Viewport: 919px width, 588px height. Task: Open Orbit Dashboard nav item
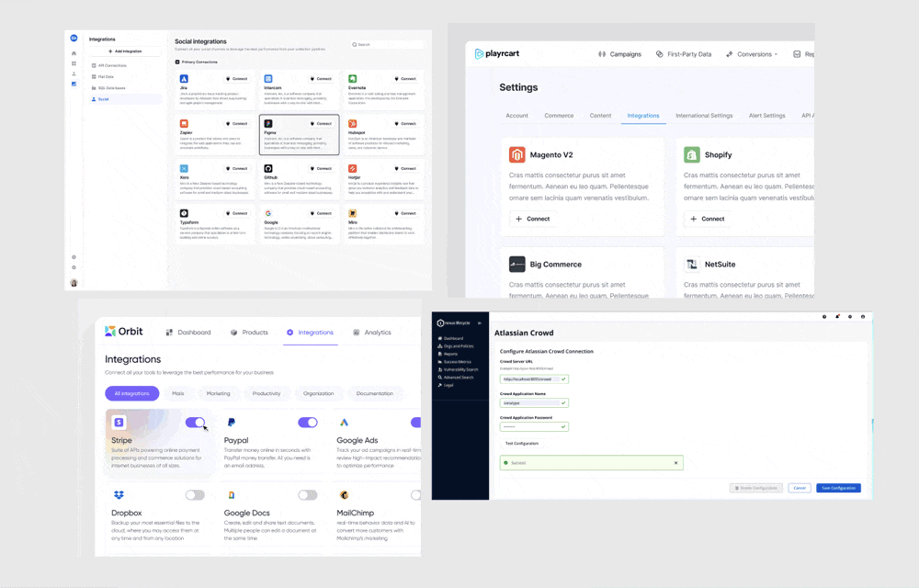pyautogui.click(x=188, y=332)
